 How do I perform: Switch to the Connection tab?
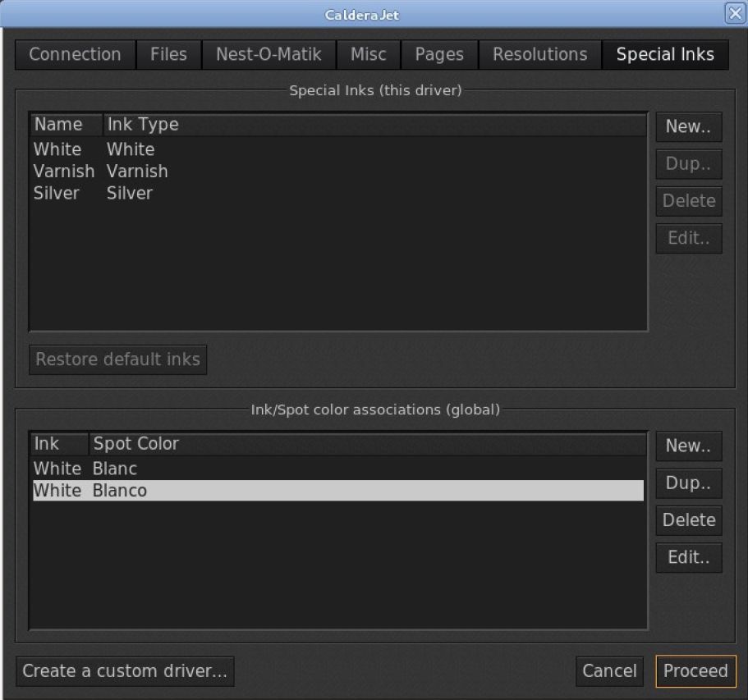coord(75,55)
